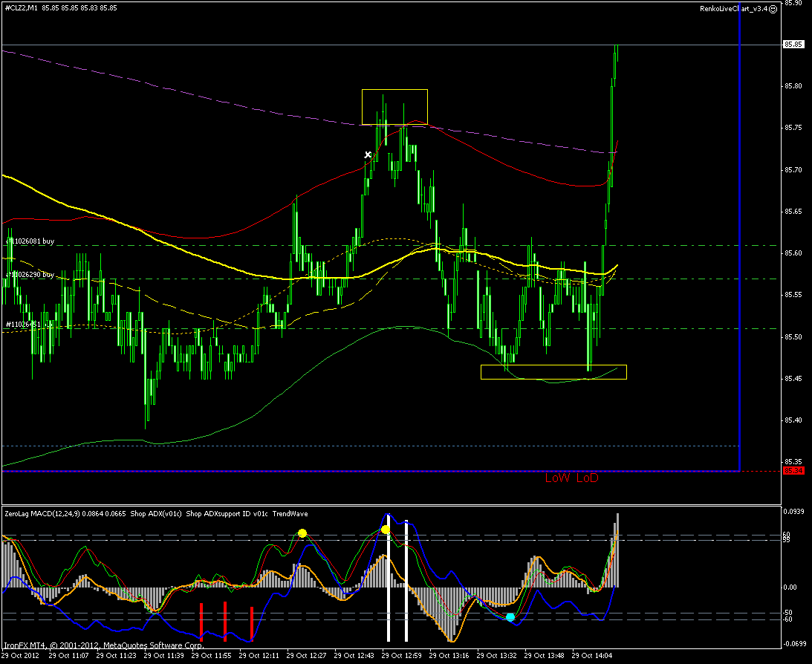This screenshot has height=664, width=812.
Task: Click the RenkoLiveChart smiley face icon
Action: click(x=773, y=9)
